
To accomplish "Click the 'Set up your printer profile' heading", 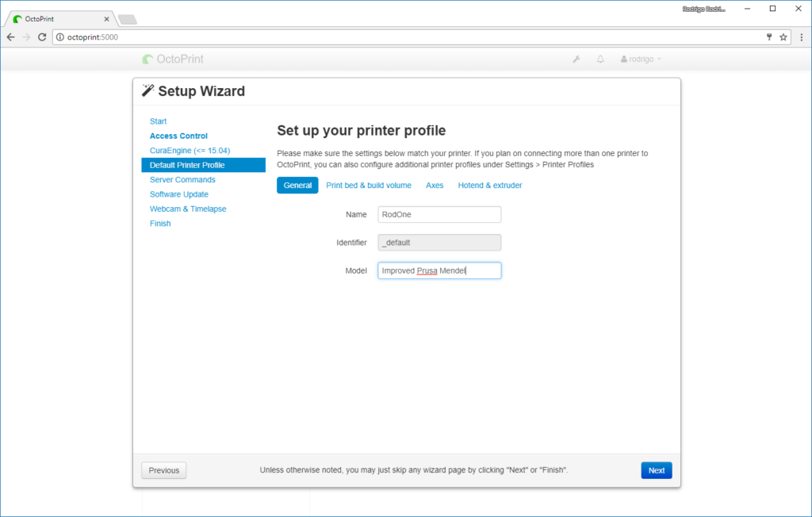I will [362, 131].
